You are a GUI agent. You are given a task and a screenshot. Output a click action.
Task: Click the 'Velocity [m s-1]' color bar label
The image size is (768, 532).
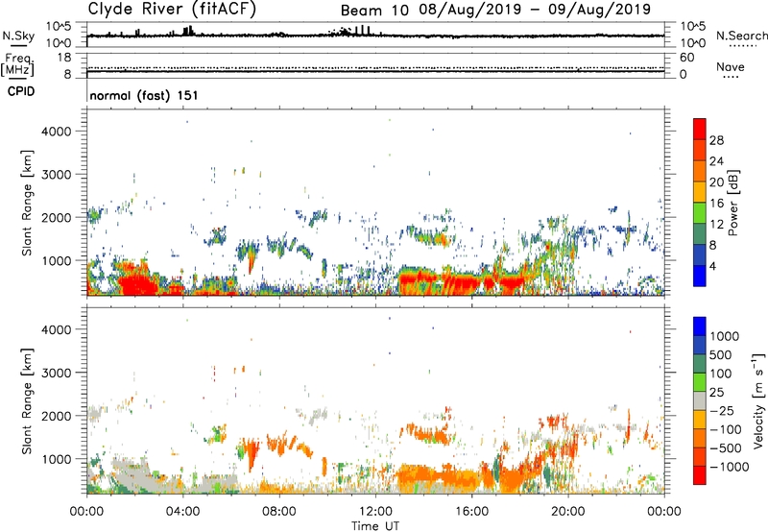coord(758,400)
